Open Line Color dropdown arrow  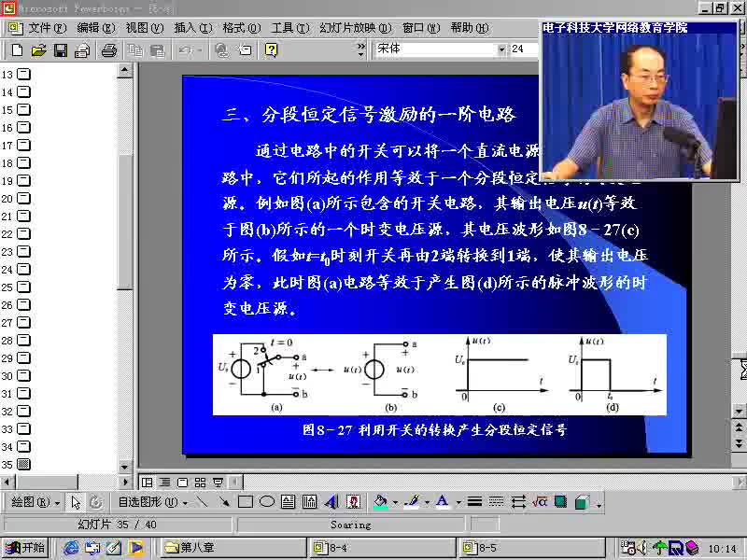point(427,502)
